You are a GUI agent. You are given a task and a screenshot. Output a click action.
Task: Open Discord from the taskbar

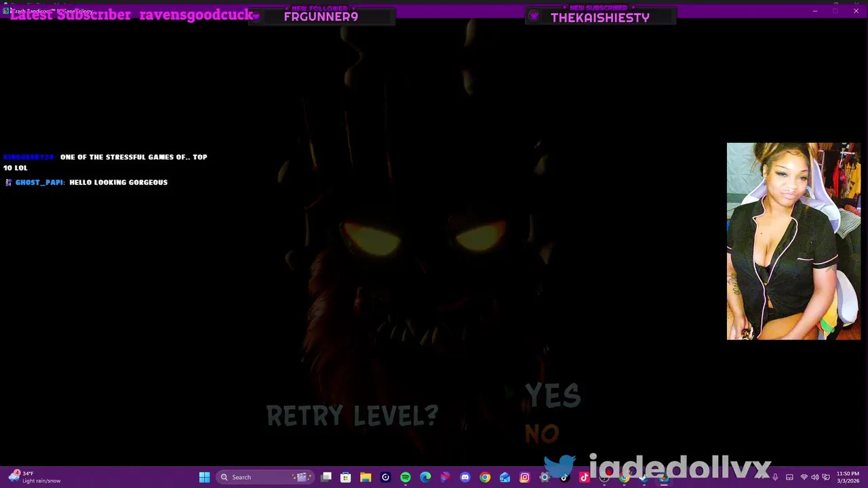point(465,477)
